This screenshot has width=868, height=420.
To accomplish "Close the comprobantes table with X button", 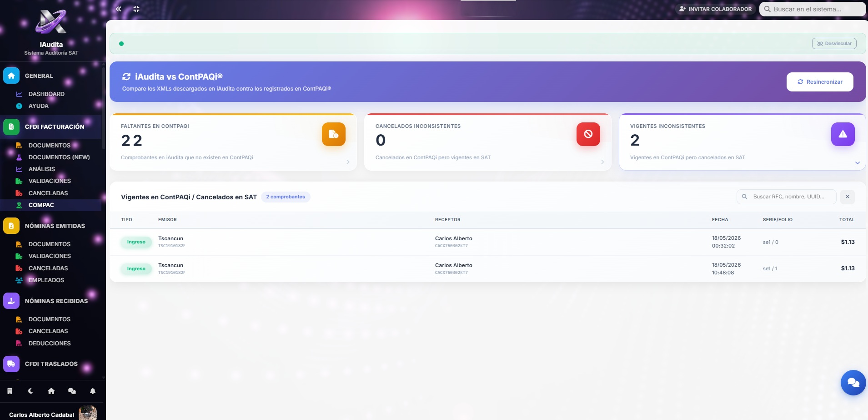I will point(848,197).
